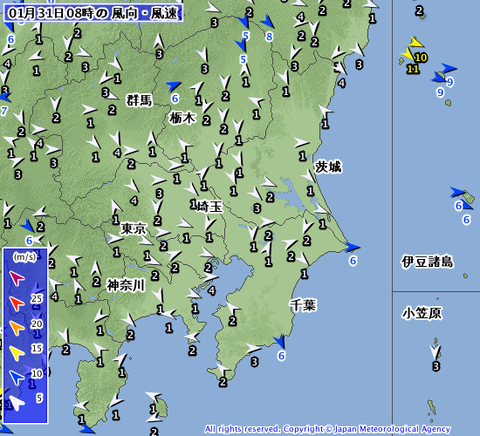Click the red 25 m/s legend arrow
This screenshot has height=436, width=480.
17,303
